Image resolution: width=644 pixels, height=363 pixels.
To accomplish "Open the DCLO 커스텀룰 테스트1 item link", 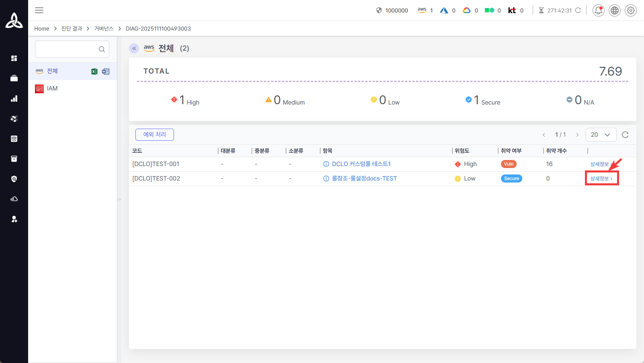I will [361, 164].
